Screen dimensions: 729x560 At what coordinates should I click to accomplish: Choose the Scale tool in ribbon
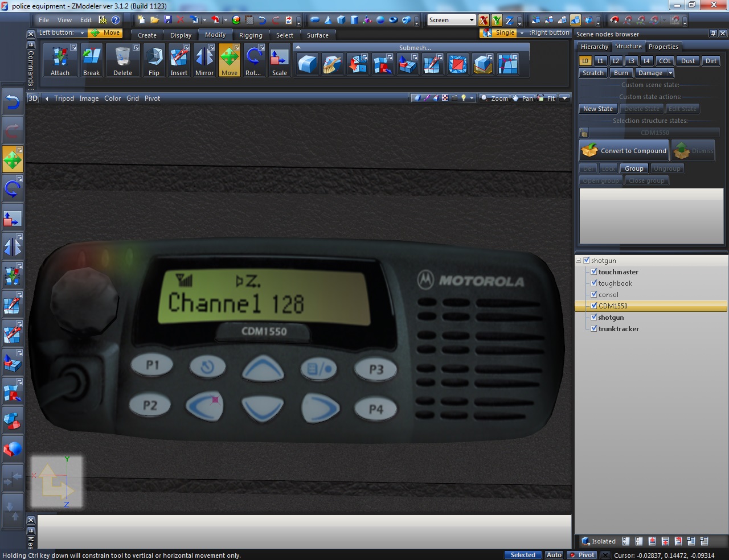pyautogui.click(x=280, y=61)
